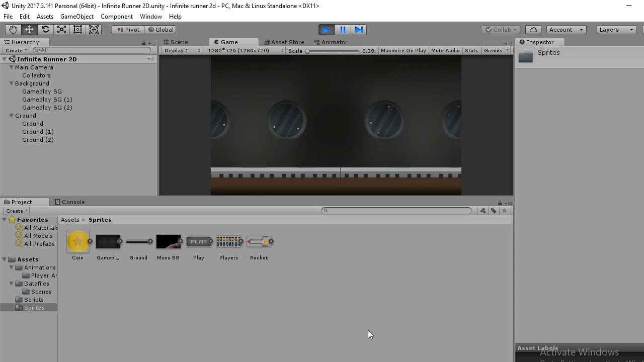Select the Rect transform tool
644x362 pixels.
point(77,30)
